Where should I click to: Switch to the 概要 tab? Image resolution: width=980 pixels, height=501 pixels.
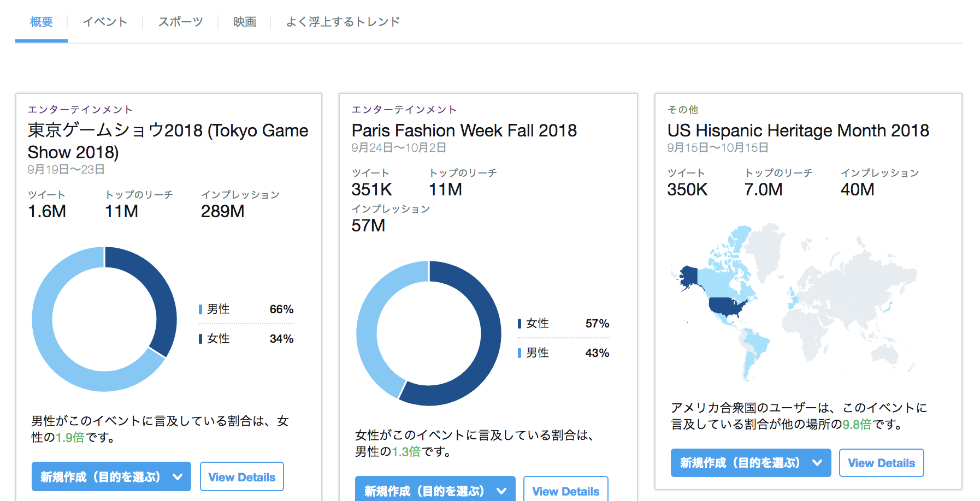coord(42,22)
